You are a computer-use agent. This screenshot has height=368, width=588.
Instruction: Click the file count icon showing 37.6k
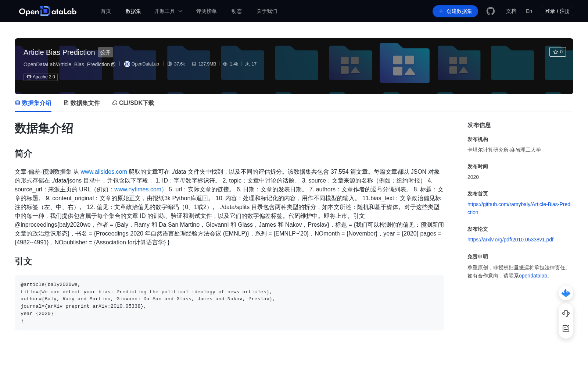click(170, 64)
